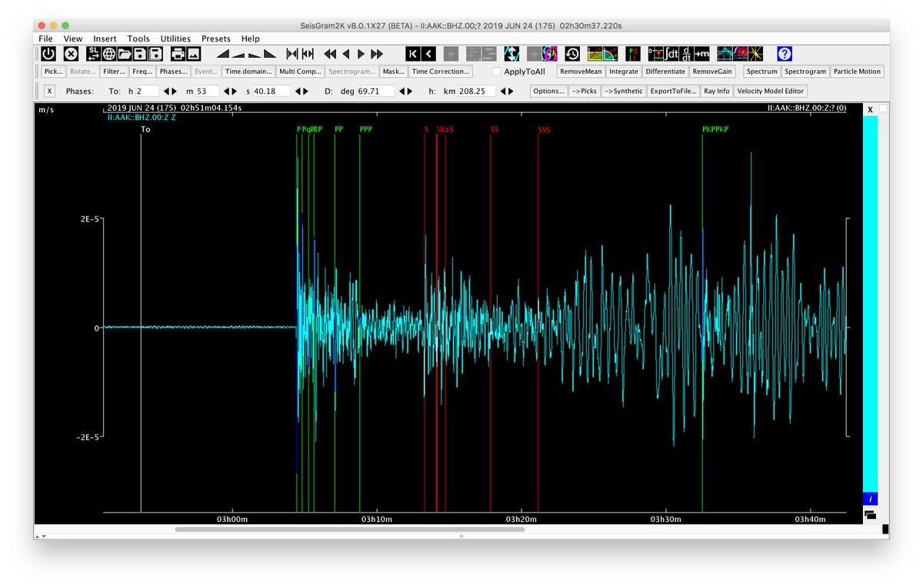Click the PS phase picking icon

pos(634,54)
